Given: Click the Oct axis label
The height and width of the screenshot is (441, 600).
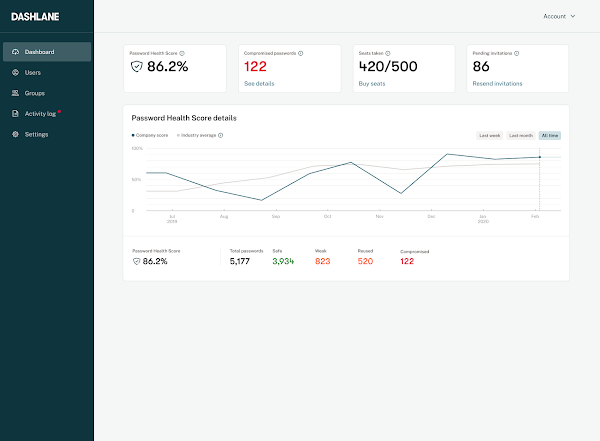Looking at the screenshot, I should 328,216.
